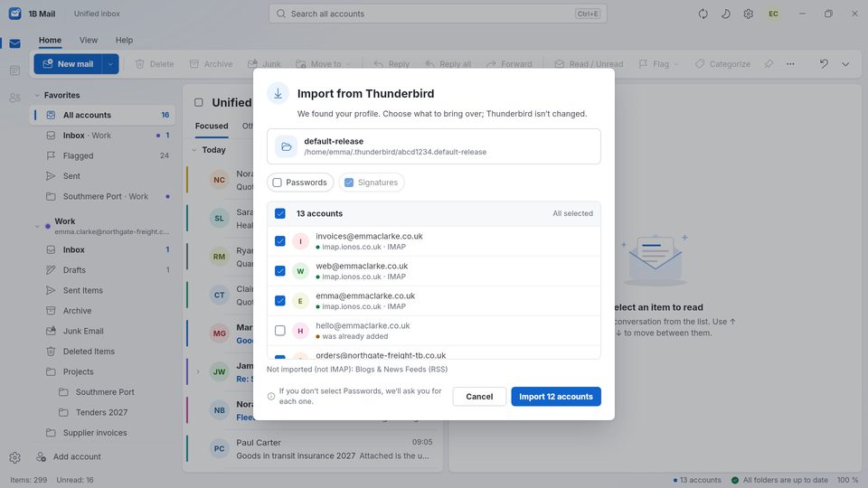
Task: Click the Search all accounts field
Action: [x=438, y=14]
